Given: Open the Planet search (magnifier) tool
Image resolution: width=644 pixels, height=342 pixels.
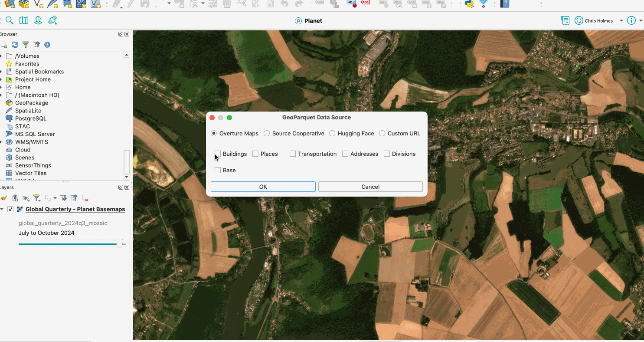Looking at the screenshot, I should click(x=10, y=20).
